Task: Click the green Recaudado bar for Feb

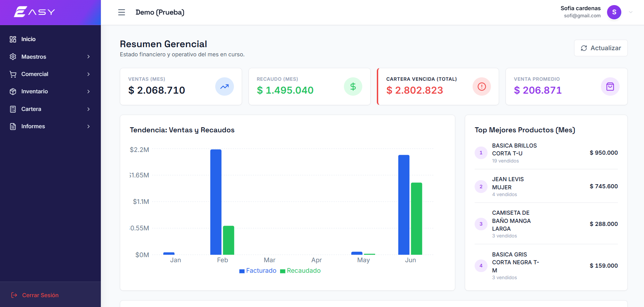Action: [x=228, y=240]
